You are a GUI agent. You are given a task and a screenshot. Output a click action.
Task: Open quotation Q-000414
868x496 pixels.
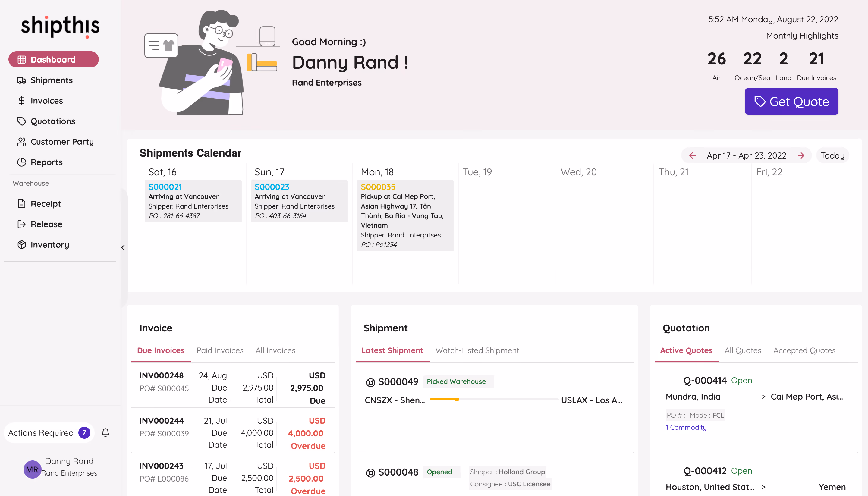point(705,381)
